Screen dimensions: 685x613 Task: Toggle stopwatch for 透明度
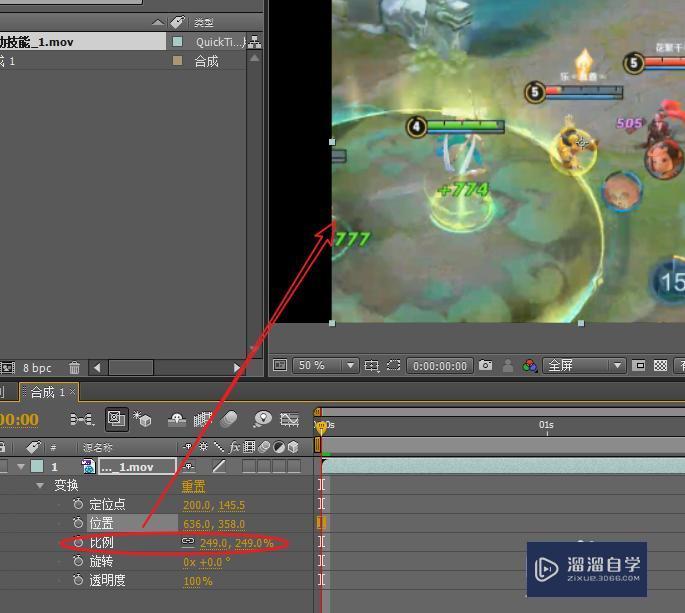[x=78, y=580]
